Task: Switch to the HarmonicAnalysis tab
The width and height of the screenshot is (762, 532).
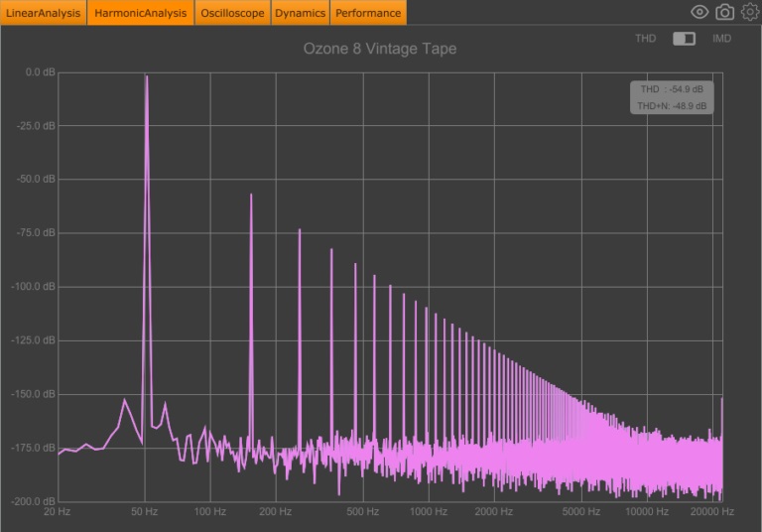Action: [x=141, y=13]
